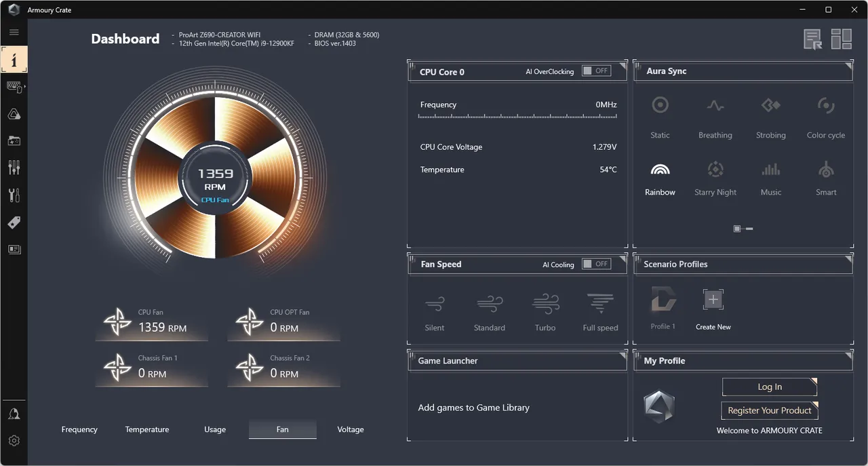Viewport: 868px width, 466px height.
Task: Open Scenario Profiles sliders icon in sidebar
Action: click(x=14, y=168)
